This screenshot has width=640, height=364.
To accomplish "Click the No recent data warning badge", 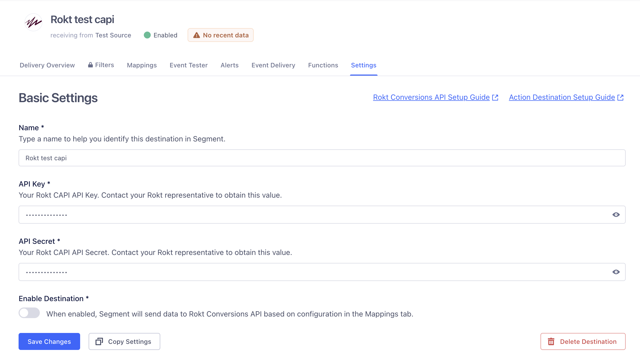I will 220,35.
